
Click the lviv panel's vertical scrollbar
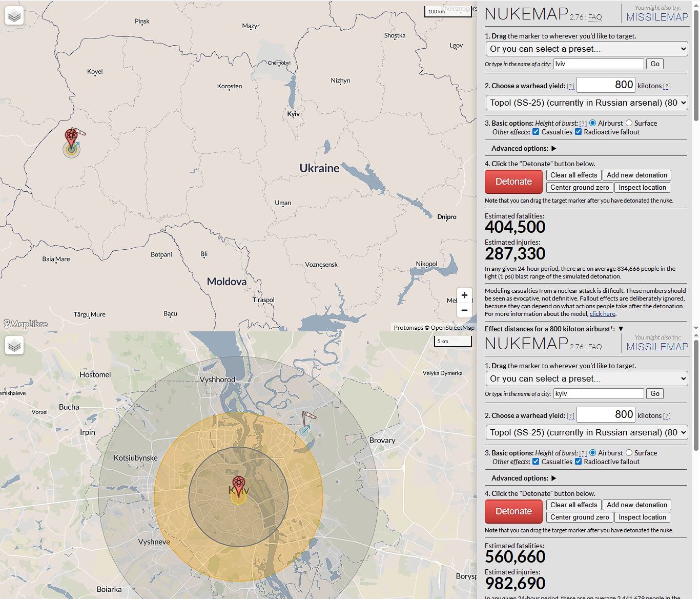696,67
